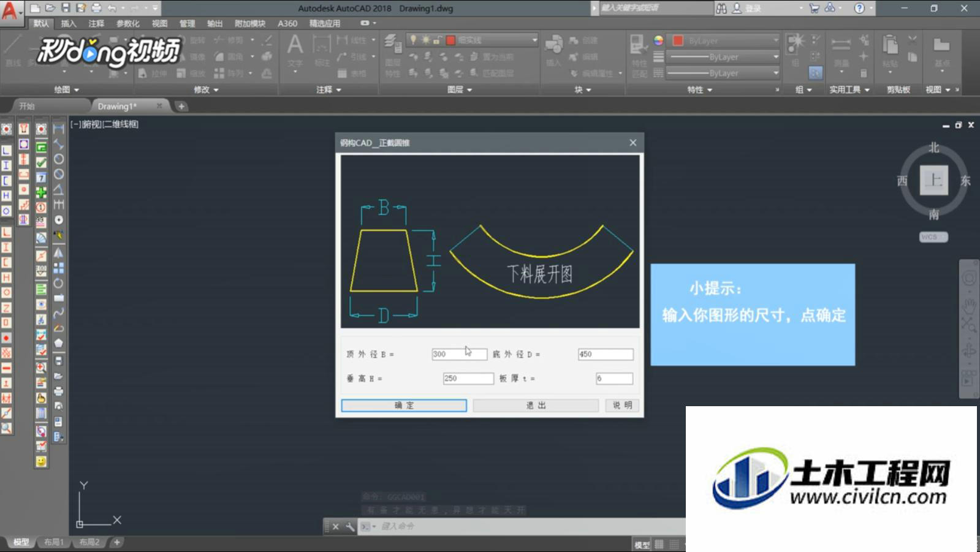Open the 参数化 ribbon tab
980x552 pixels.
(x=127, y=23)
